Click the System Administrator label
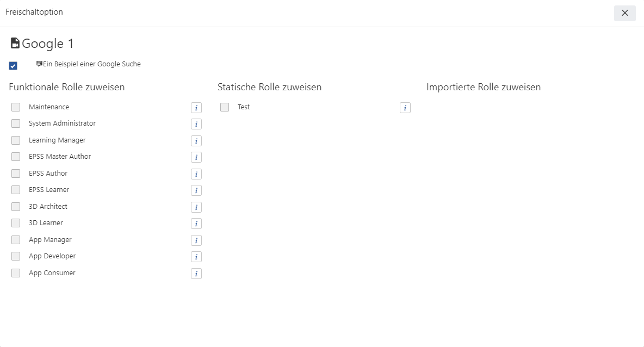The image size is (644, 347). (62, 123)
